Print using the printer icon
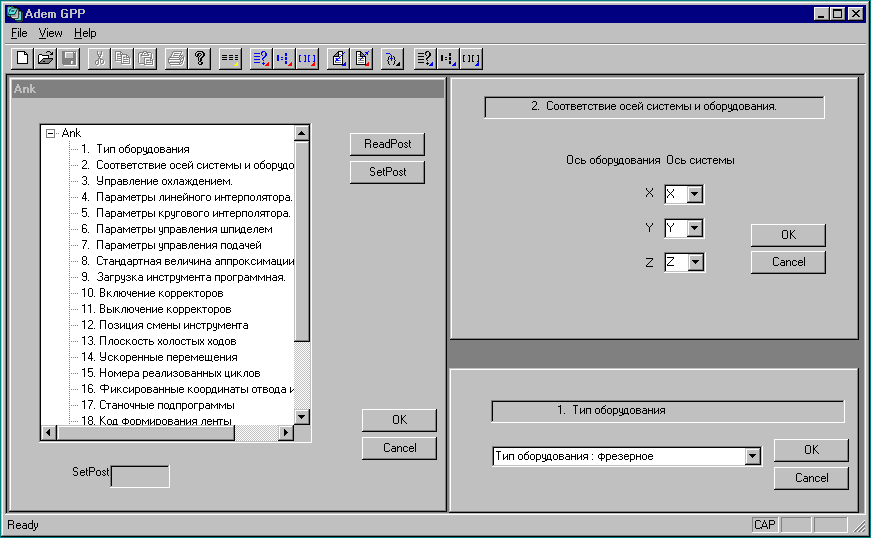Image resolution: width=871 pixels, height=538 pixels. (x=176, y=58)
